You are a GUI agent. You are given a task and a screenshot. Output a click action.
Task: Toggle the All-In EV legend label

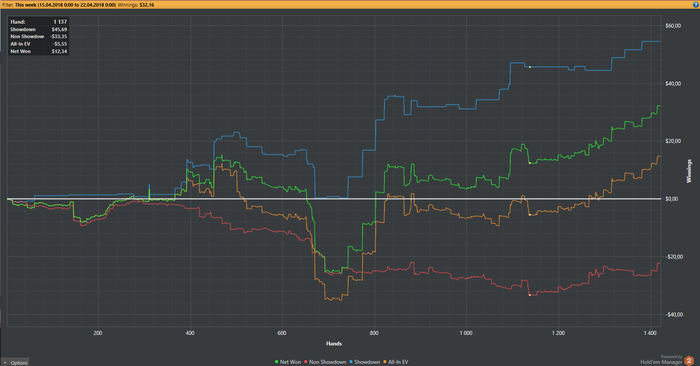[398, 362]
